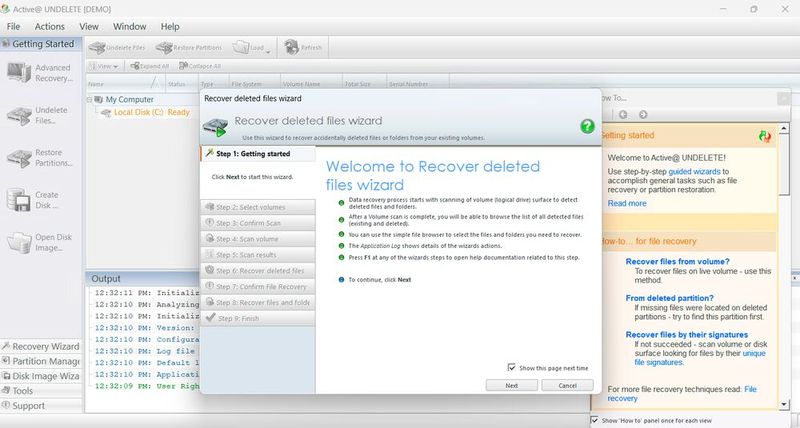
Task: Select Step 4: Scan volume
Action: point(258,239)
